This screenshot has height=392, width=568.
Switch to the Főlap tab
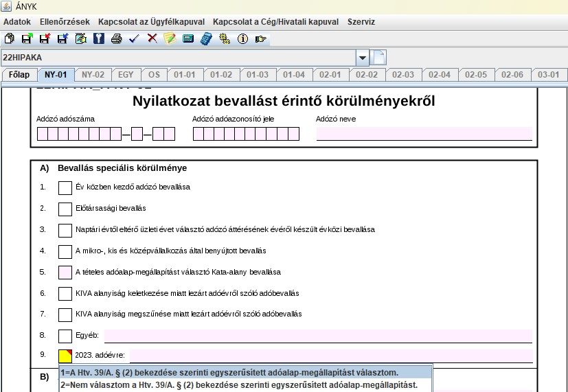tap(19, 75)
